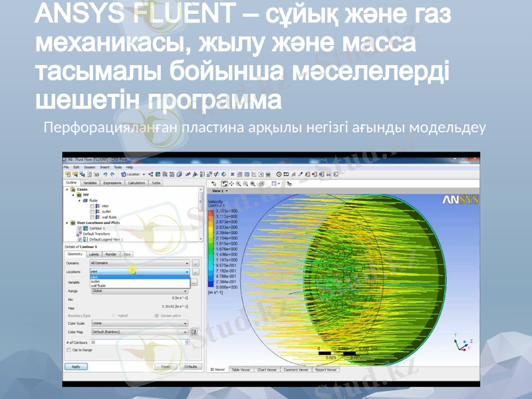
Task: Click the Print icon in the top toolbar
Action: pos(96,174)
